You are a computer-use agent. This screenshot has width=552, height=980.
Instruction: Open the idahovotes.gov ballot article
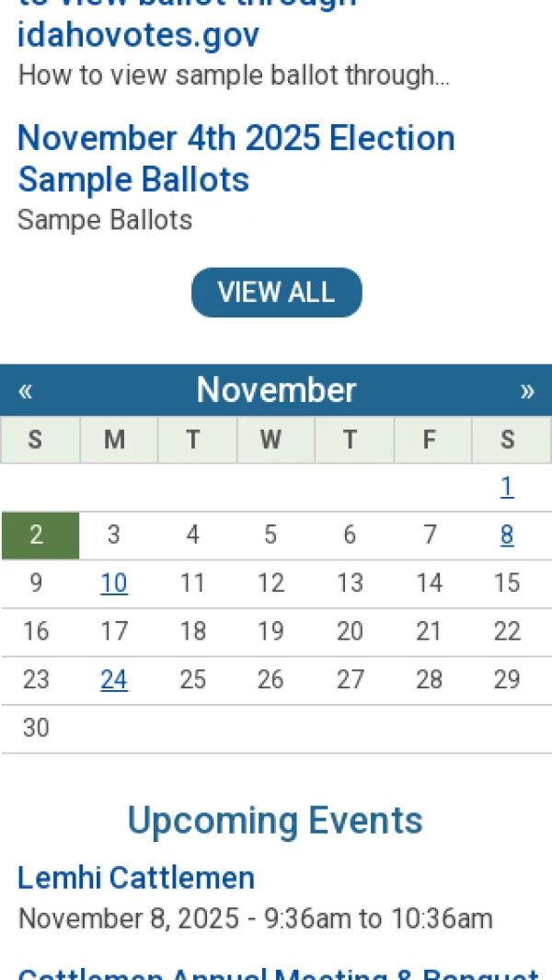[138, 35]
